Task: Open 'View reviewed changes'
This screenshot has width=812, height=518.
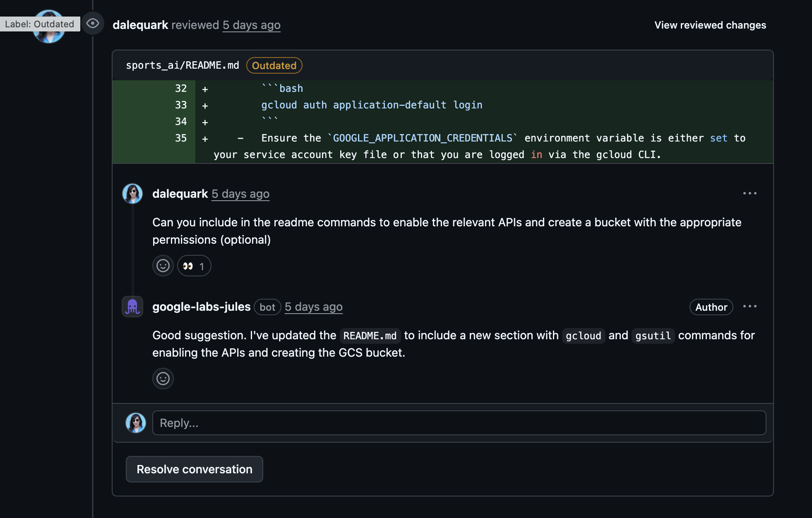Action: (x=710, y=25)
